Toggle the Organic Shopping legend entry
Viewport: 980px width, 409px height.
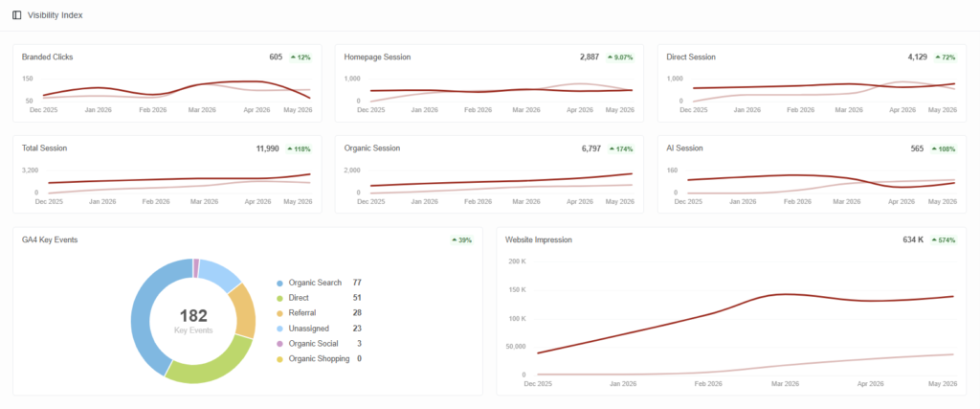click(x=319, y=358)
